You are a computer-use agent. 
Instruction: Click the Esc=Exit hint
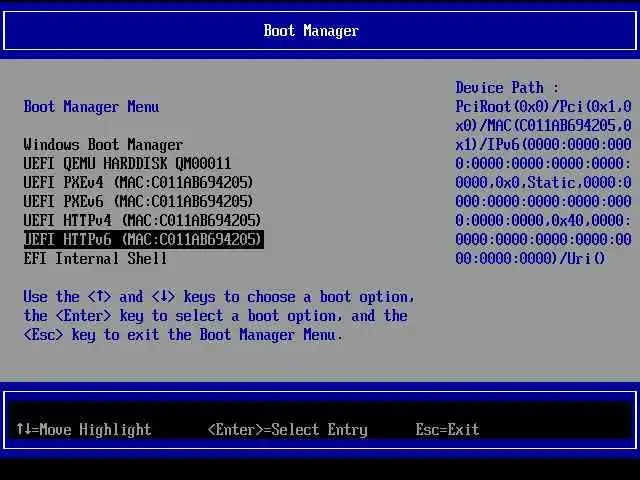[447, 429]
